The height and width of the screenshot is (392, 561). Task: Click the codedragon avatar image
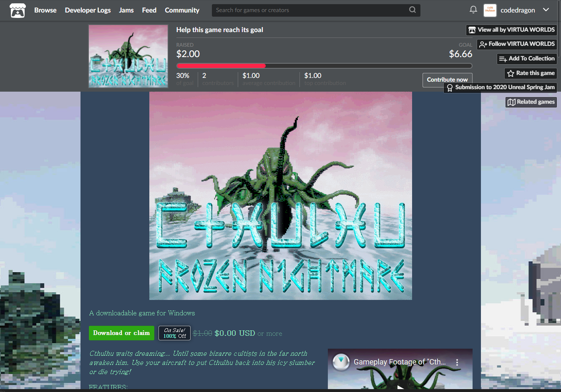point(490,10)
